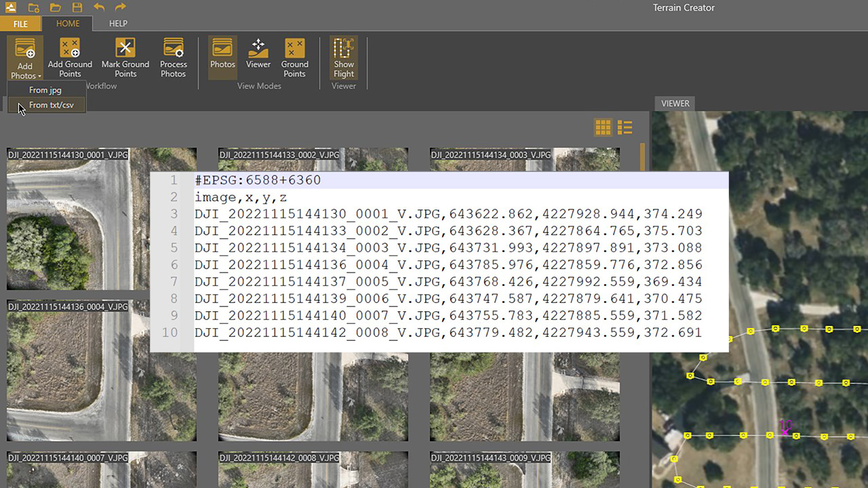
Task: Choose From jpg in the menu
Action: 46,89
